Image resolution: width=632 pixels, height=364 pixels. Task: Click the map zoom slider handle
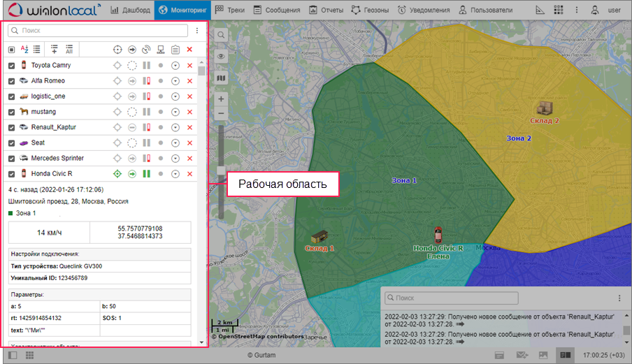coord(221,170)
